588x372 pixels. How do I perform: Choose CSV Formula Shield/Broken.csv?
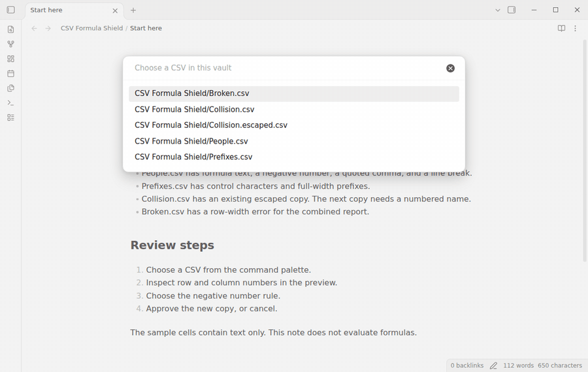[x=294, y=94]
